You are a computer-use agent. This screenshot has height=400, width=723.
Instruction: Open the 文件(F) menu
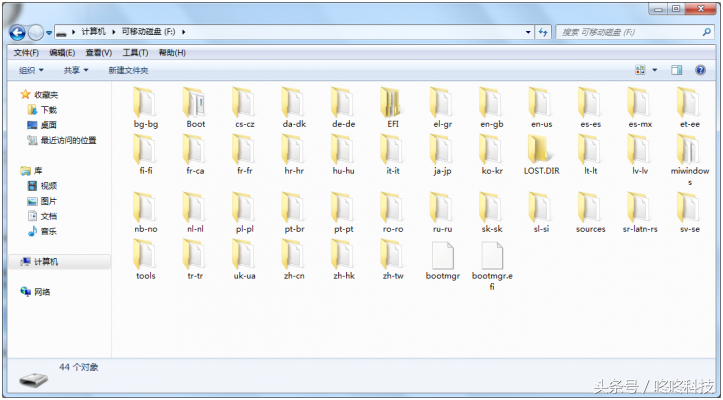pos(26,53)
